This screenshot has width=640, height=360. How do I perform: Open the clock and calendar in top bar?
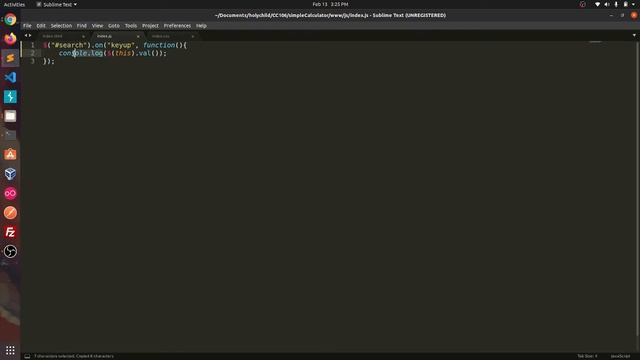pos(330,4)
